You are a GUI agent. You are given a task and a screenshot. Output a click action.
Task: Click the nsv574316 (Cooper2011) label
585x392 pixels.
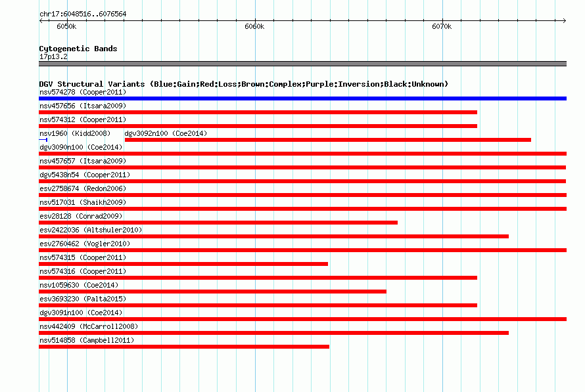click(83, 271)
